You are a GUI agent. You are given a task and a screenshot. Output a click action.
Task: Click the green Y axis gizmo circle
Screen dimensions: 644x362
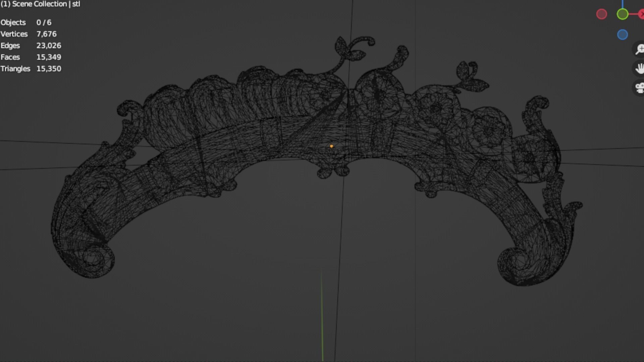coord(623,14)
